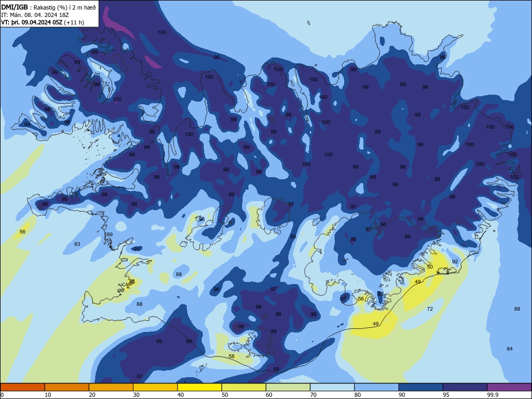The height and width of the screenshot is (399, 532).
Task: Click the '70' legend scale label
Action: point(313,395)
